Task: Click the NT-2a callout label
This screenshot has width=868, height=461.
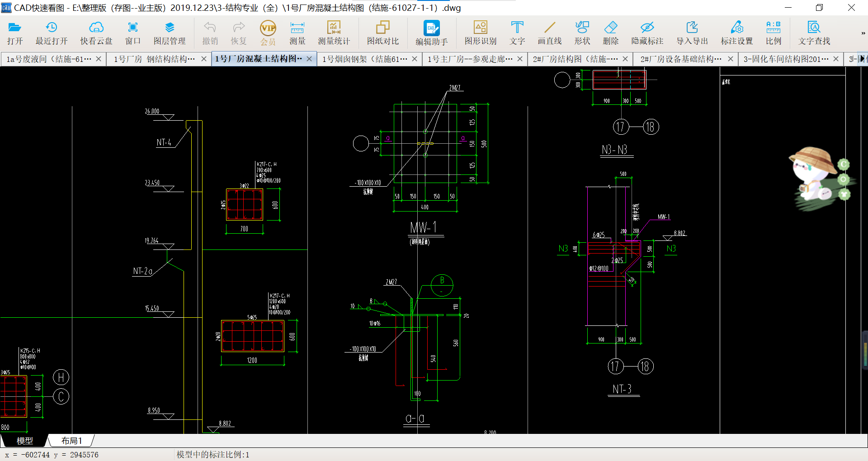Action: (x=142, y=271)
